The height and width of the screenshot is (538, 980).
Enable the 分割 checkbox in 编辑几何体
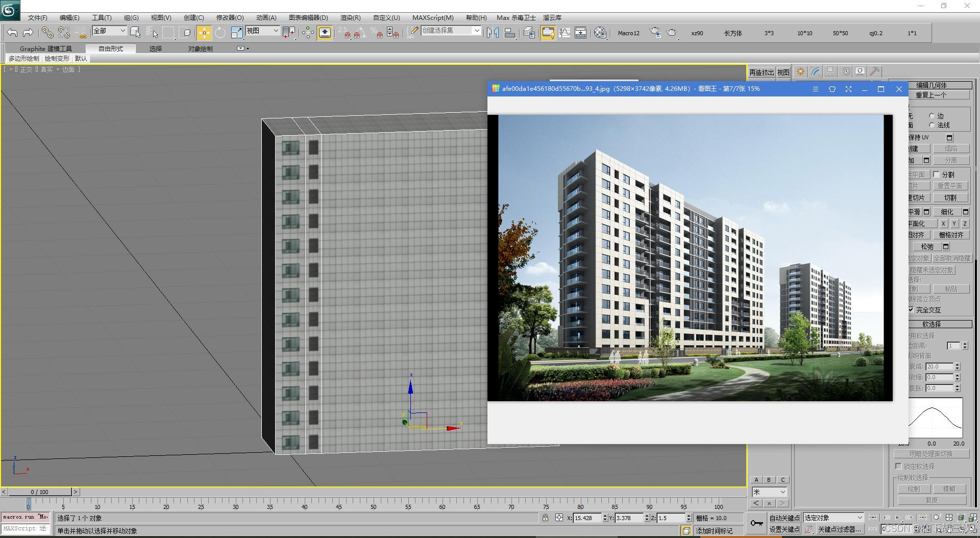937,174
